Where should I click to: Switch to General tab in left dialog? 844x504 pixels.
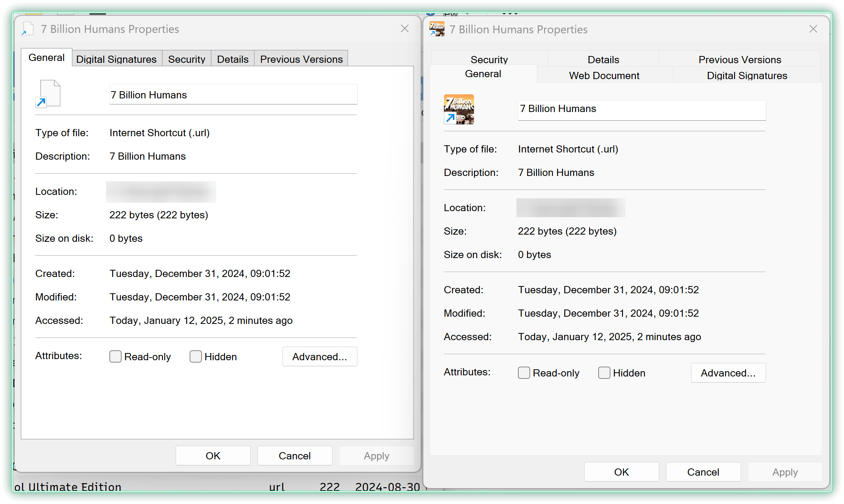(x=47, y=58)
